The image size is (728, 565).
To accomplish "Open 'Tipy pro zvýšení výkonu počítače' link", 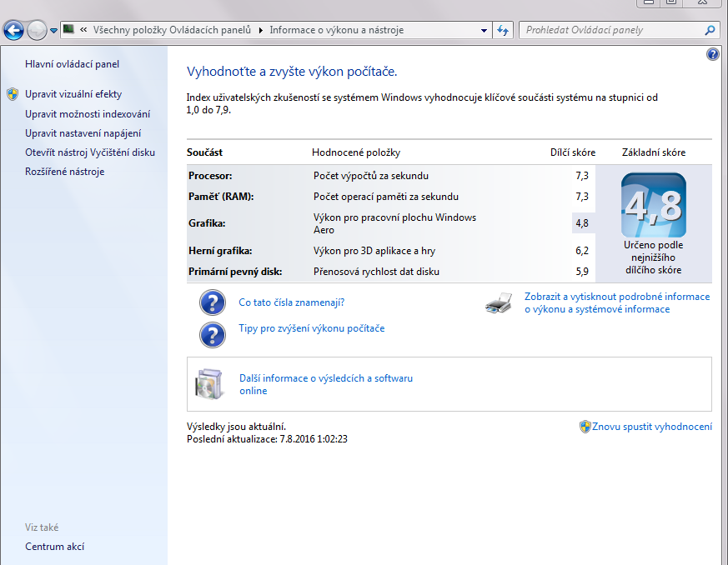I will click(312, 328).
